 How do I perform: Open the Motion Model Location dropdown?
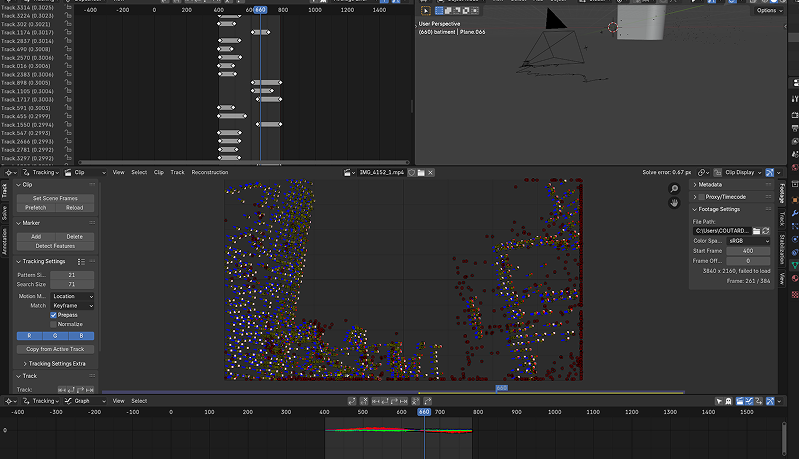(72, 296)
